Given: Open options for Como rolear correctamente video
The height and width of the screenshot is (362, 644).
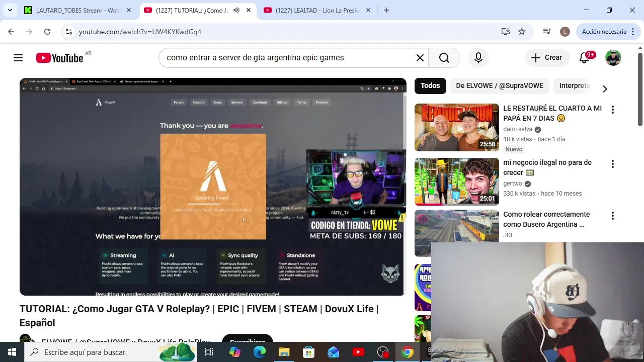Looking at the screenshot, I should [x=613, y=216].
